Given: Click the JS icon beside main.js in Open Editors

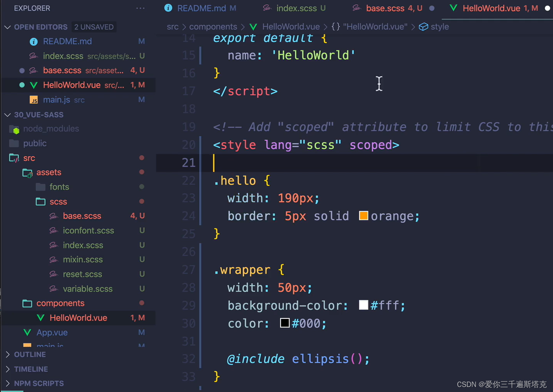Looking at the screenshot, I should pos(34,100).
